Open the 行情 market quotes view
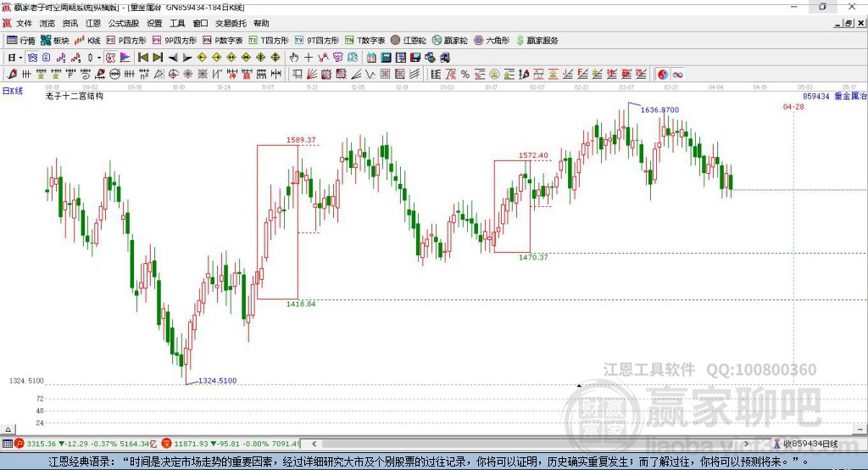Image resolution: width=868 pixels, height=470 pixels. (20, 41)
